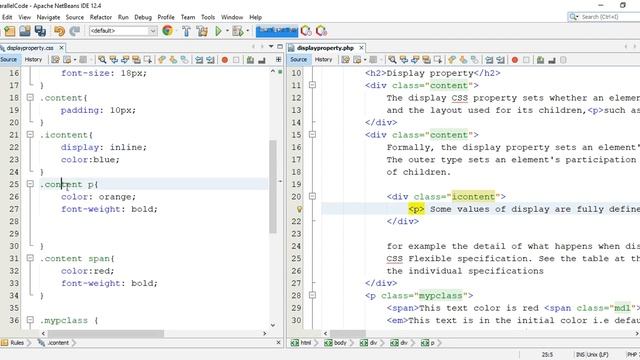Jump to next bookmark in the PHP editor
The image size is (640, 360).
point(464,60)
